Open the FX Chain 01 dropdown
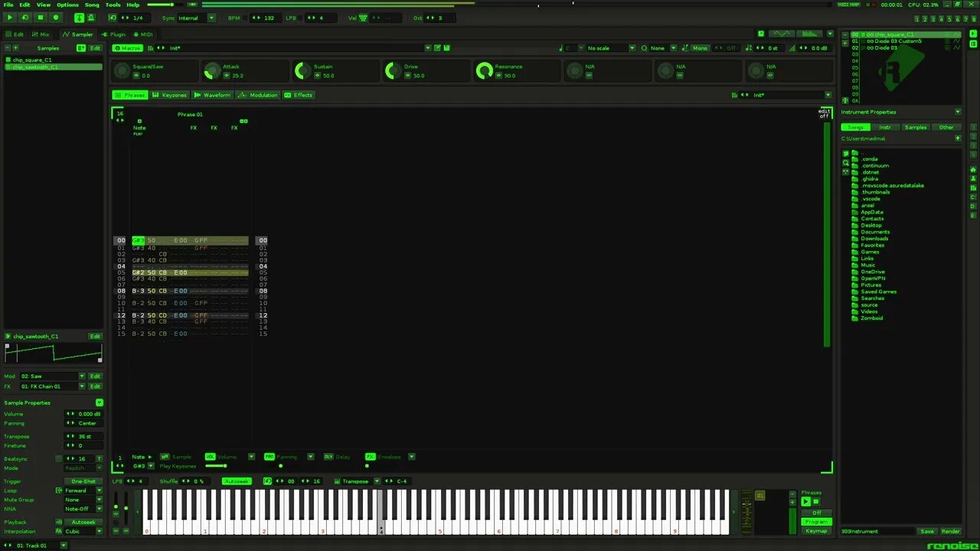The width and height of the screenshot is (980, 551). [x=52, y=386]
